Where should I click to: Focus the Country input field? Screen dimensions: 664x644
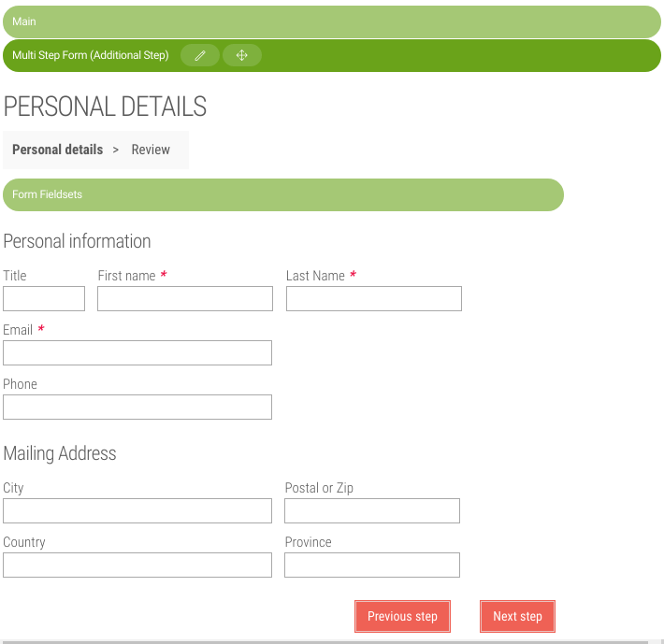coord(137,565)
